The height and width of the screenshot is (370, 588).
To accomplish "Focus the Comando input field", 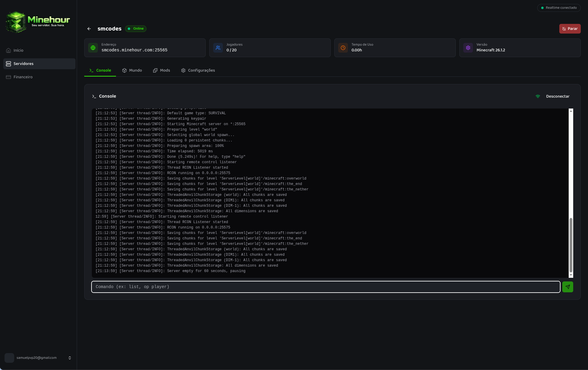I will pyautogui.click(x=326, y=287).
